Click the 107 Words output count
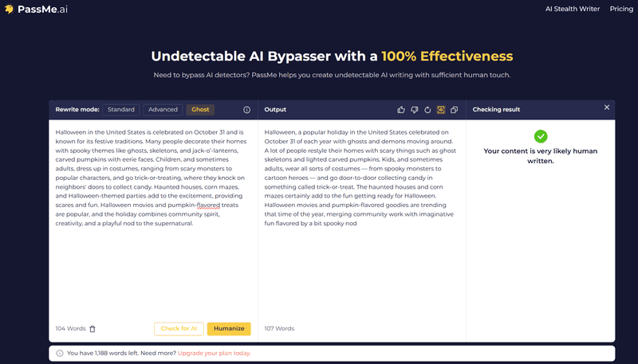The image size is (638, 364). [x=279, y=328]
